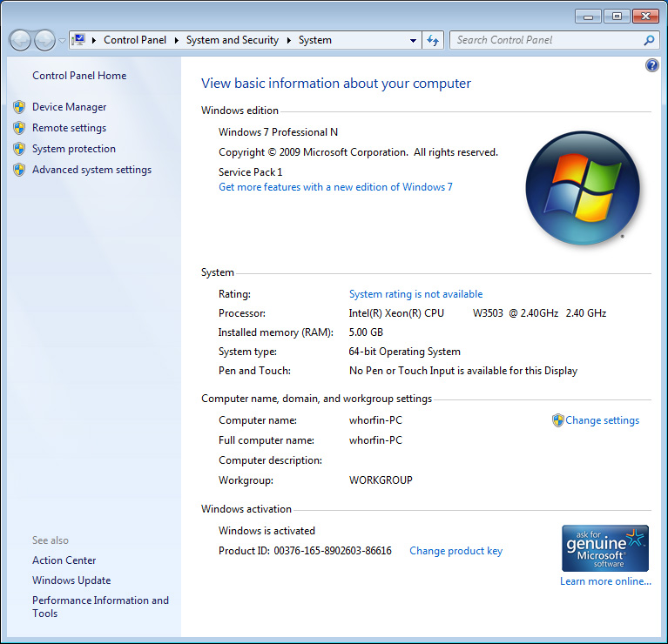Click System rating is not available link
This screenshot has height=644, width=668.
415,294
